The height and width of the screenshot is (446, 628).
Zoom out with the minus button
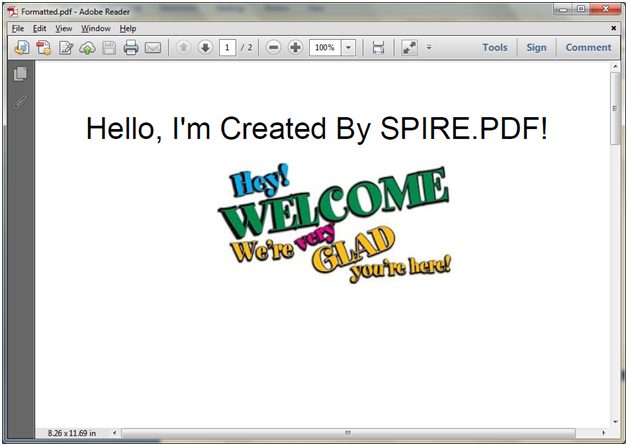(274, 48)
